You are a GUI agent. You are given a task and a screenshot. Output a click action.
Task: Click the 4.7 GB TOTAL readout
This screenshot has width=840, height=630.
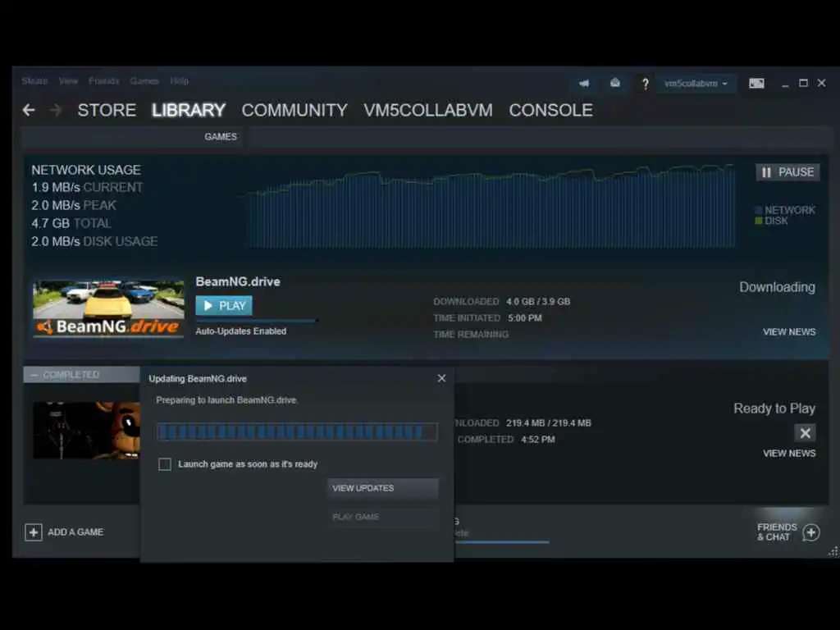71,223
